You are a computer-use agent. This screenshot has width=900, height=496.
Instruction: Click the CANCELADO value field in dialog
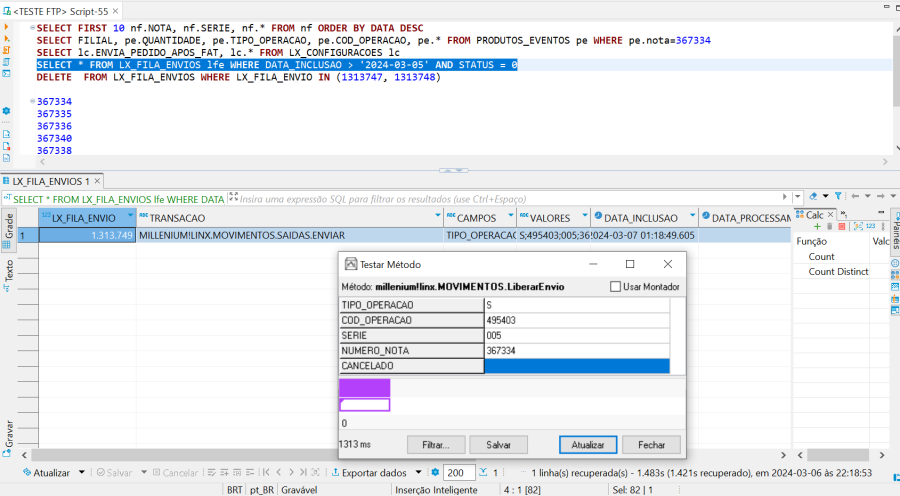[577, 366]
